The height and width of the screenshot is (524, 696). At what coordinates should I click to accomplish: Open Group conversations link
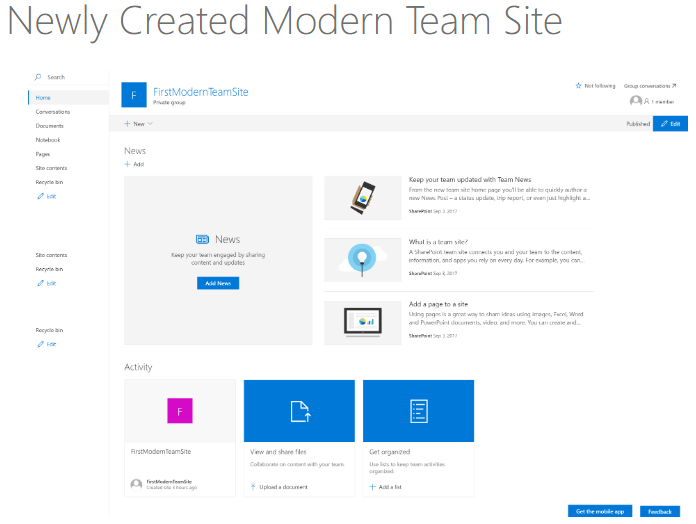[x=650, y=86]
